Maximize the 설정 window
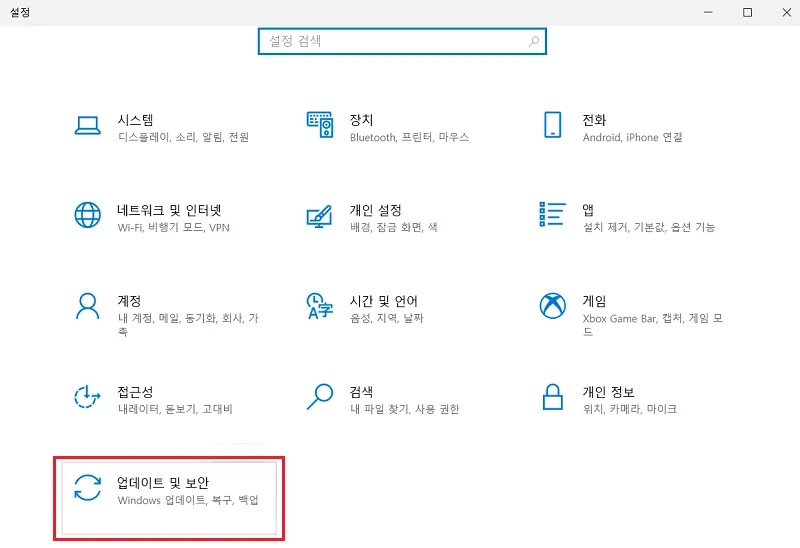800x548 pixels. pos(747,12)
